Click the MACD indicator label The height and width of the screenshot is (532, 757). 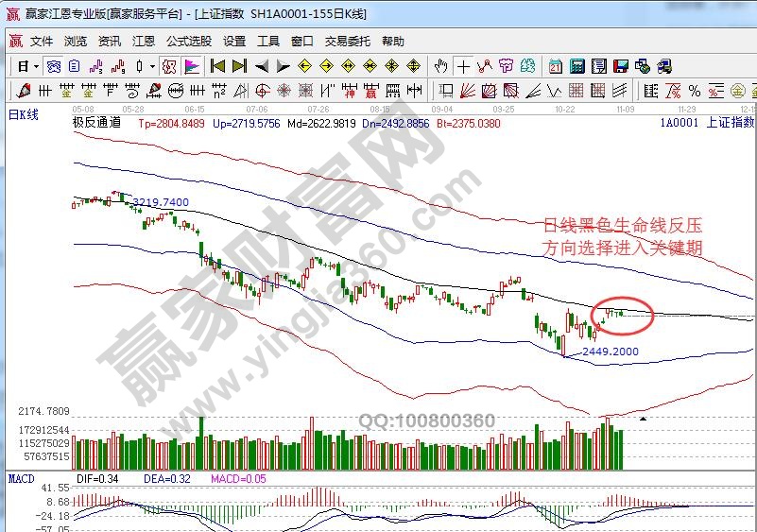[x=22, y=479]
